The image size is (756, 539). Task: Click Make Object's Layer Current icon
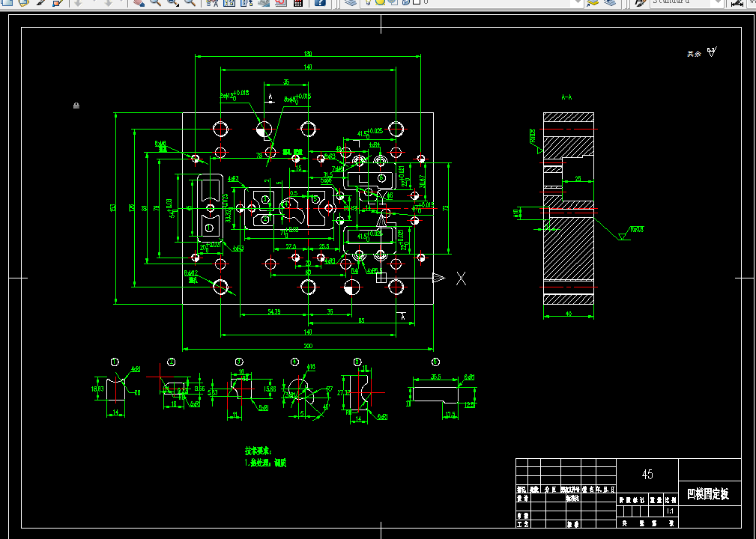pos(592,2)
